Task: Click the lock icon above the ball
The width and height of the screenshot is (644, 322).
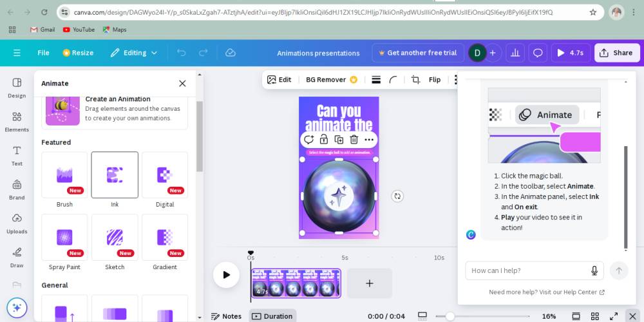Action: click(324, 140)
